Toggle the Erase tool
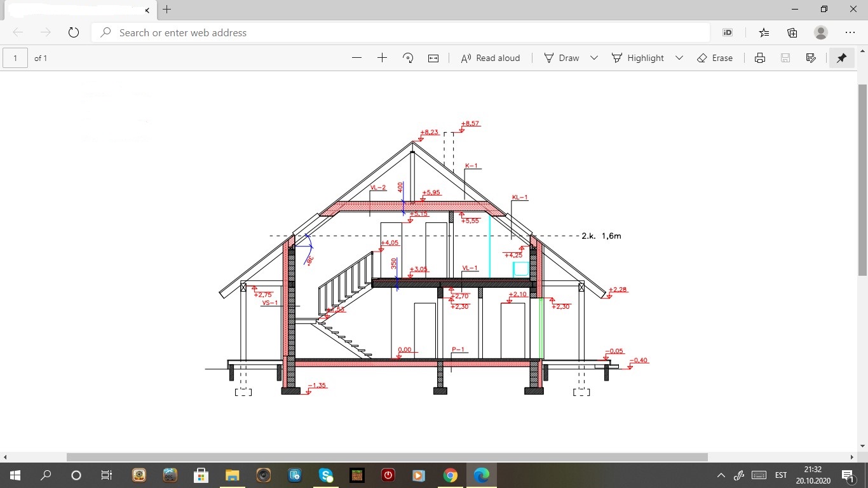868x488 pixels. click(715, 58)
